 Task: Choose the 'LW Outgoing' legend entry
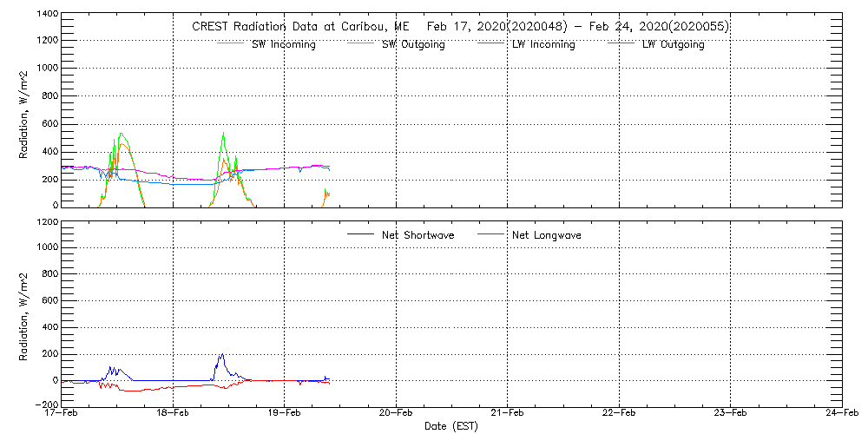pos(673,44)
